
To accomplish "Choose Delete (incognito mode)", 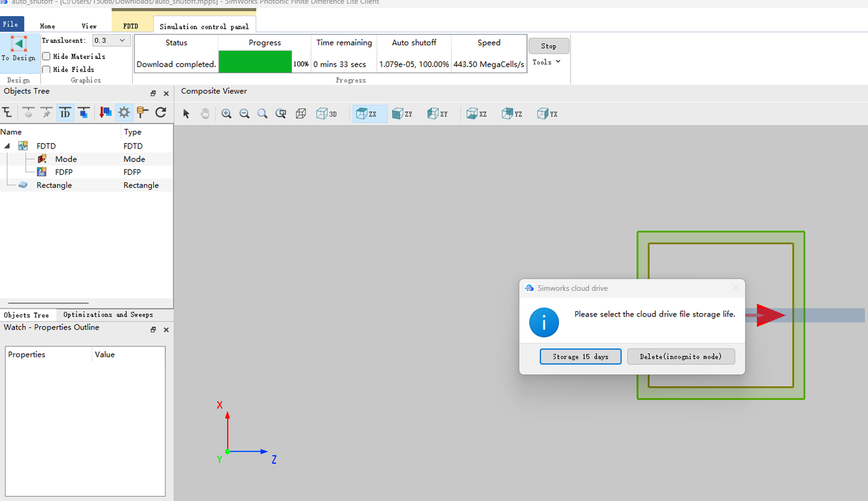I will tap(681, 357).
